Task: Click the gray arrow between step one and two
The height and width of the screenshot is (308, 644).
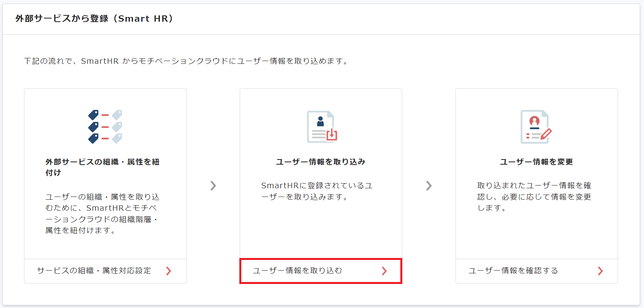Action: (213, 185)
